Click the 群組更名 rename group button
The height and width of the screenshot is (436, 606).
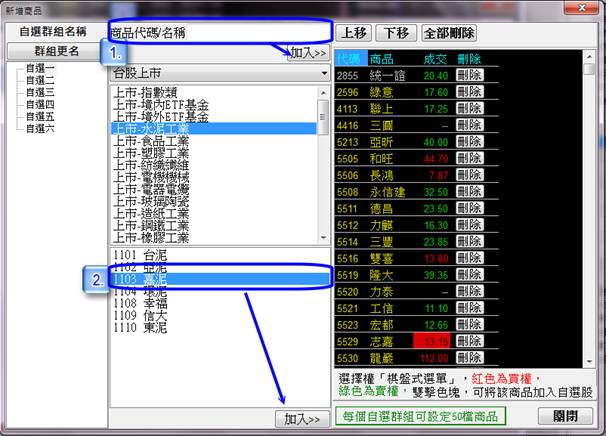[51, 51]
